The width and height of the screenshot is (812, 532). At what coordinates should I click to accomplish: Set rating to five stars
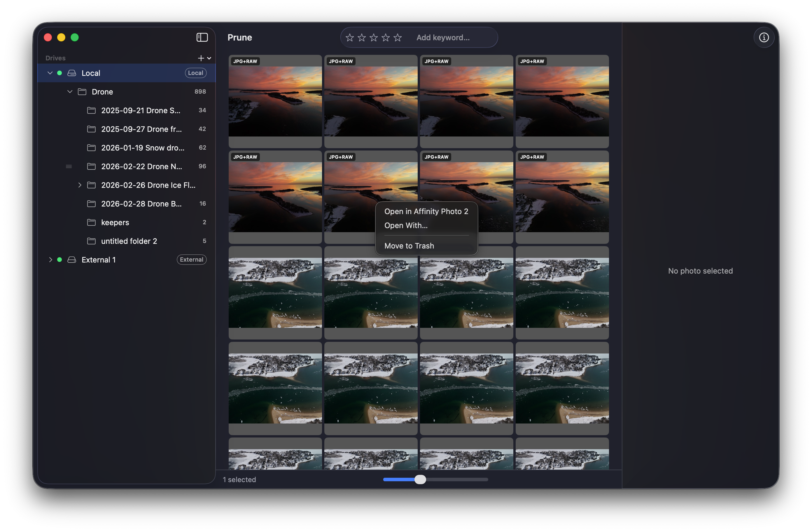coord(398,38)
